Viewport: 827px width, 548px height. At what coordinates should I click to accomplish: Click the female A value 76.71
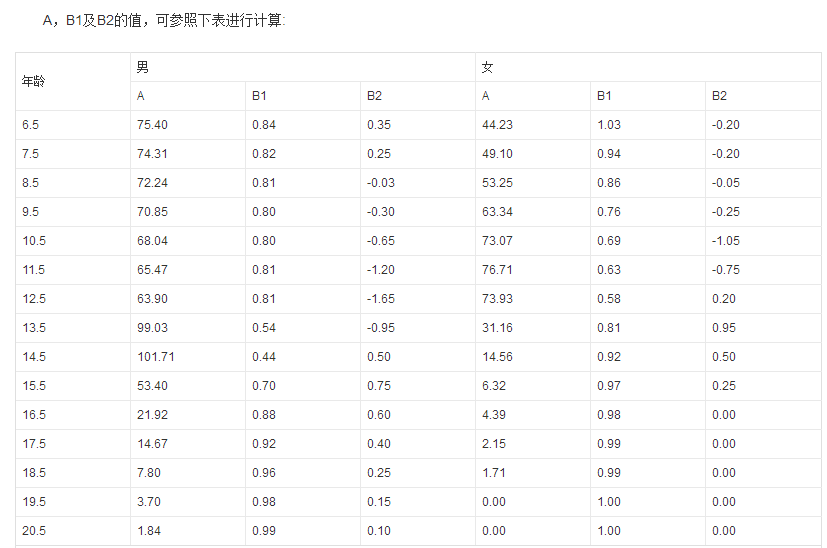click(x=497, y=270)
